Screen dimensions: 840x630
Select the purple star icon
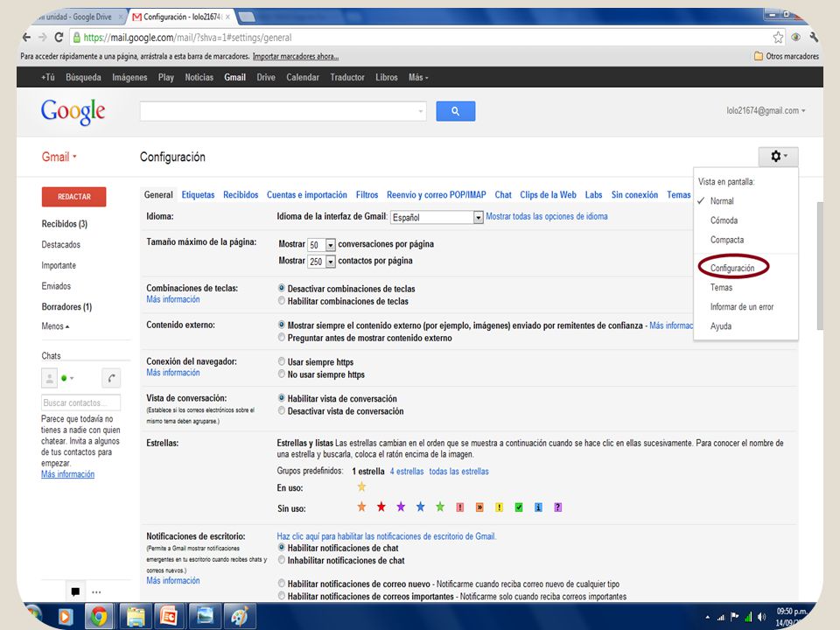click(401, 507)
